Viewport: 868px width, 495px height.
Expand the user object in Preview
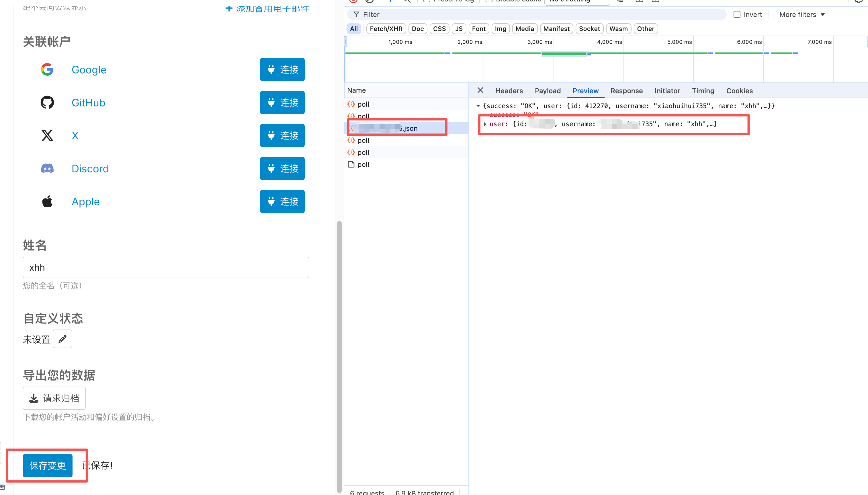click(485, 124)
